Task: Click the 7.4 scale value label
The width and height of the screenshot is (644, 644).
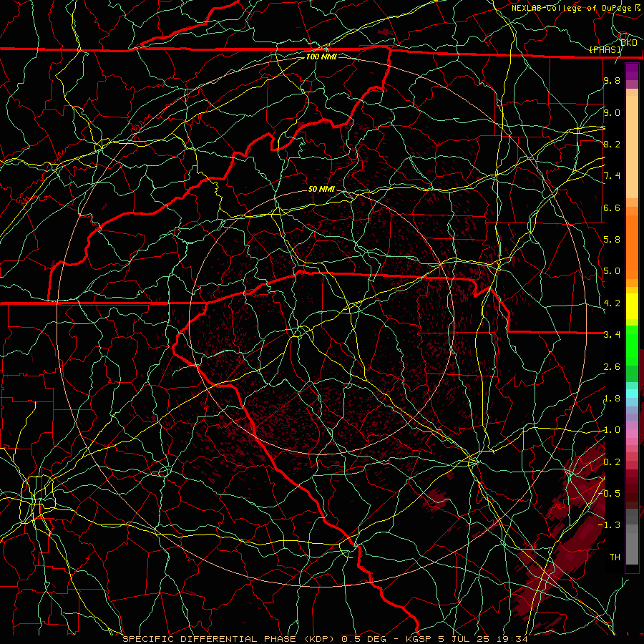Action: point(612,176)
